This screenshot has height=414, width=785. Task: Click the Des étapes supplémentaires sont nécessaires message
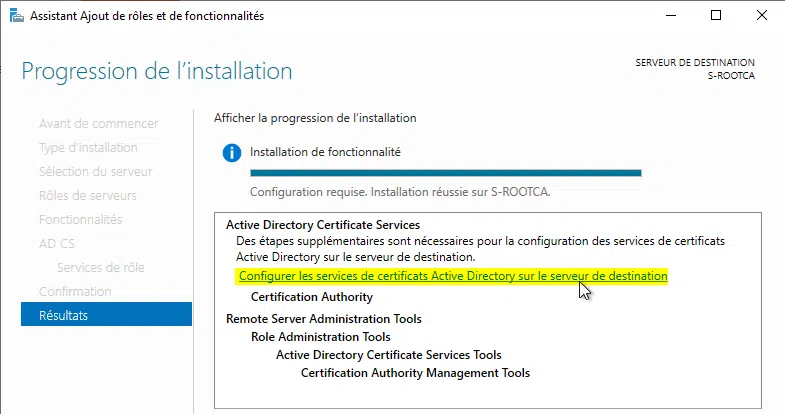pyautogui.click(x=481, y=249)
